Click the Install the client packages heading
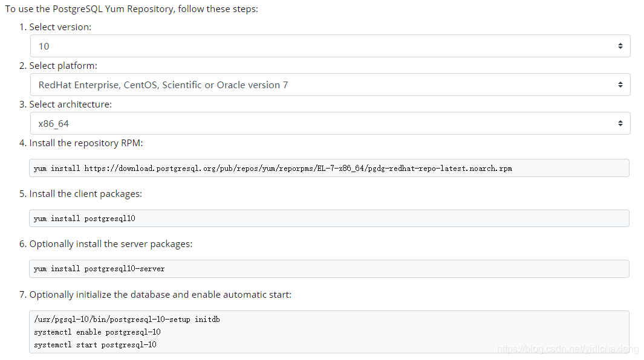Viewport: 644px width, 360px height. click(x=85, y=193)
